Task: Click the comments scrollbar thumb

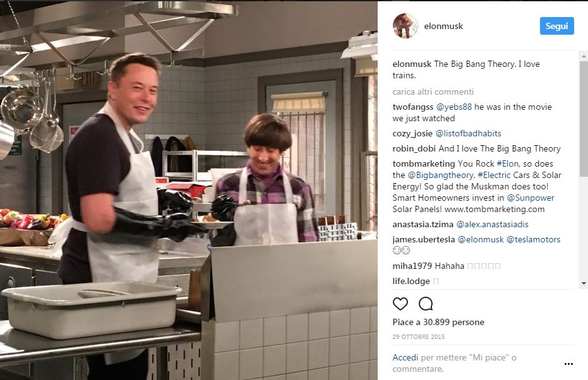Action: (584, 119)
